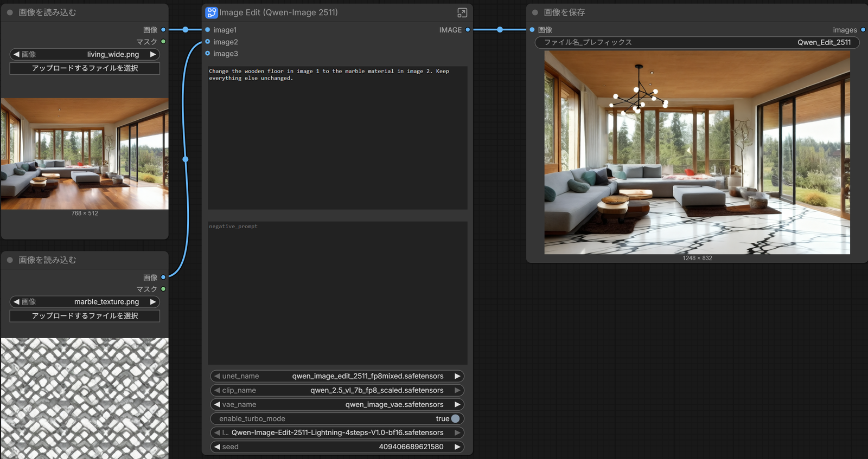
Task: Click the 画像 input socket on save node
Action: (x=532, y=30)
